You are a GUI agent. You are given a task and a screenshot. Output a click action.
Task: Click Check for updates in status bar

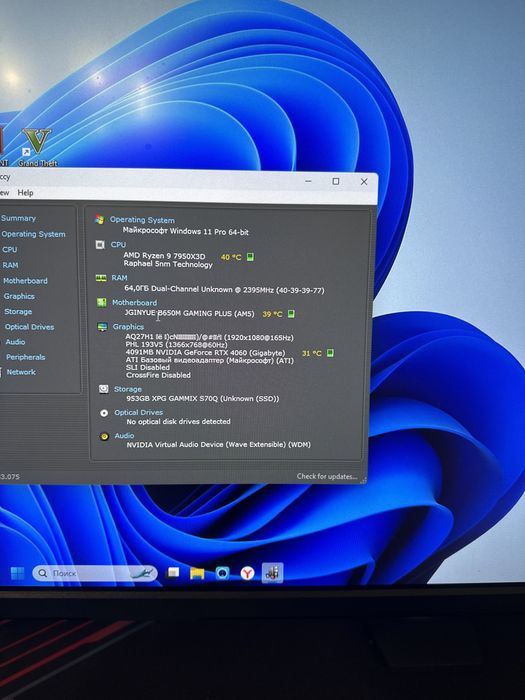tap(327, 476)
